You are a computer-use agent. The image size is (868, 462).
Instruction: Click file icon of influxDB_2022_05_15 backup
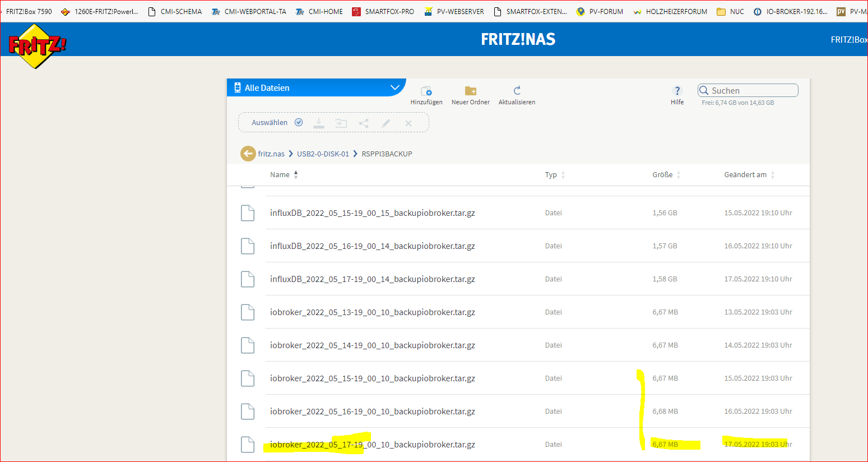(x=248, y=213)
